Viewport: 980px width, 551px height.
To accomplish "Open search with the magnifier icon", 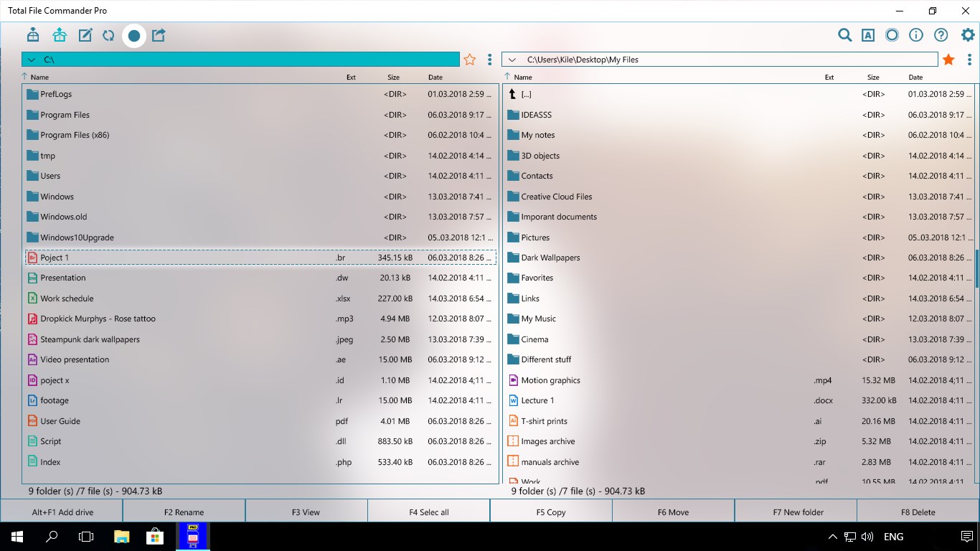I will (845, 35).
